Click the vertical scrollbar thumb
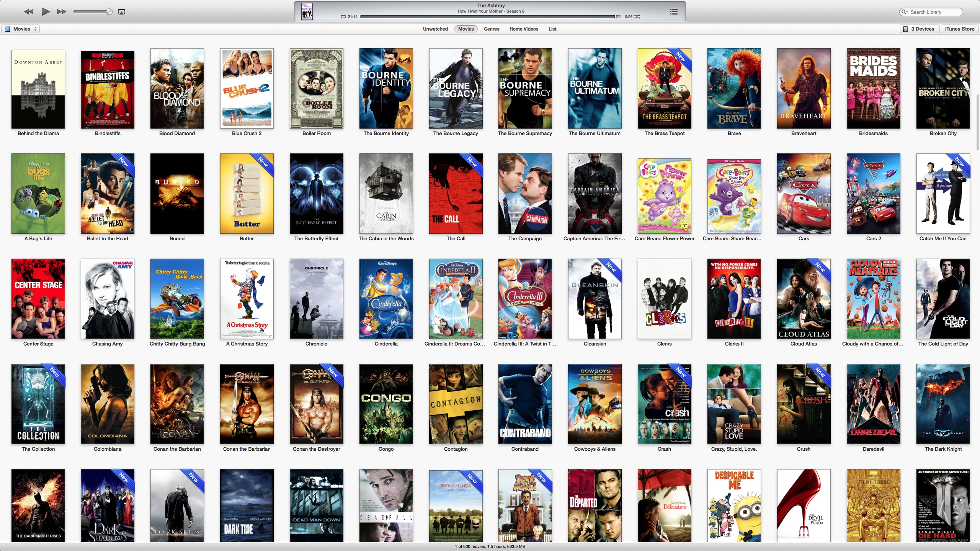The height and width of the screenshot is (551, 980). (977, 122)
